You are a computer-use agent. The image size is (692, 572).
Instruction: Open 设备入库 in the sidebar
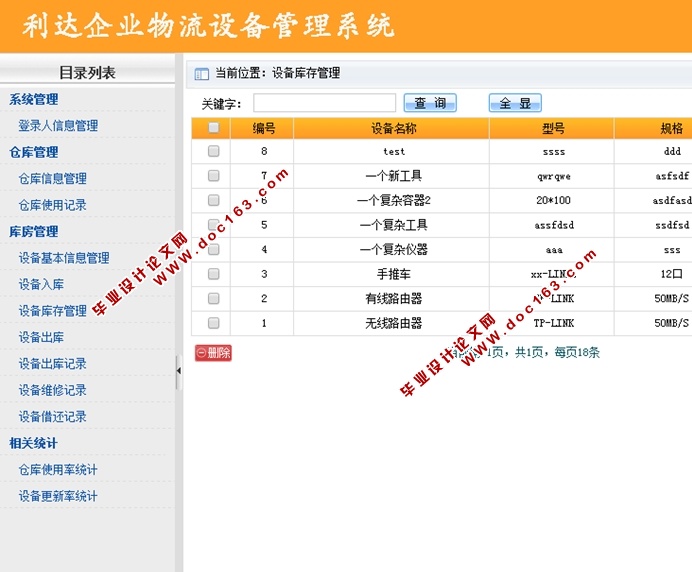click(41, 285)
